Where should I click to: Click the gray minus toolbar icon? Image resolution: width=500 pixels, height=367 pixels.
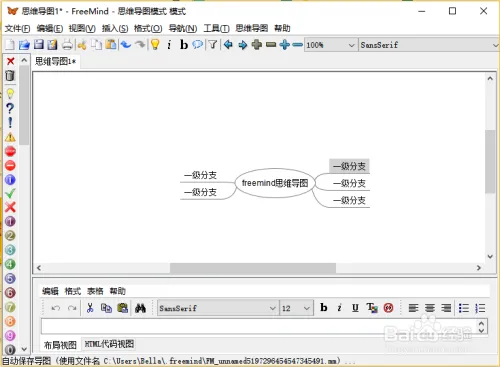pos(271,44)
